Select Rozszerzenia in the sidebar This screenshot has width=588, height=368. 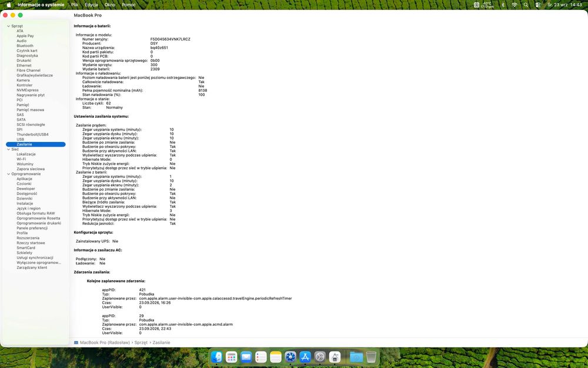click(x=28, y=238)
